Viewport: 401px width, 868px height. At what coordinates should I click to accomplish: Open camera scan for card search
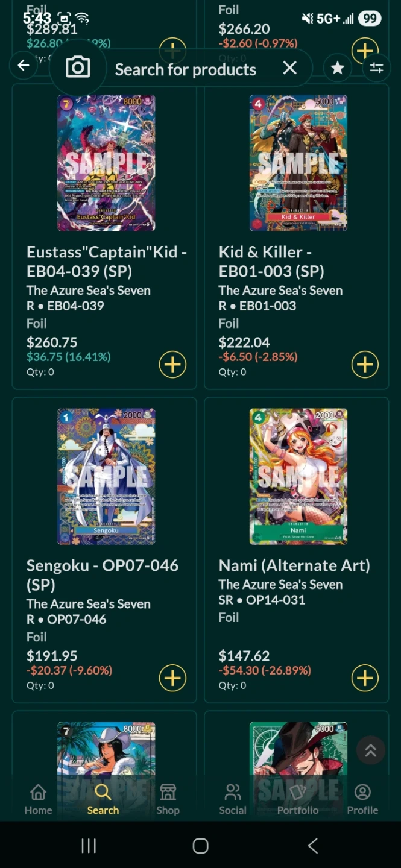pos(78,68)
